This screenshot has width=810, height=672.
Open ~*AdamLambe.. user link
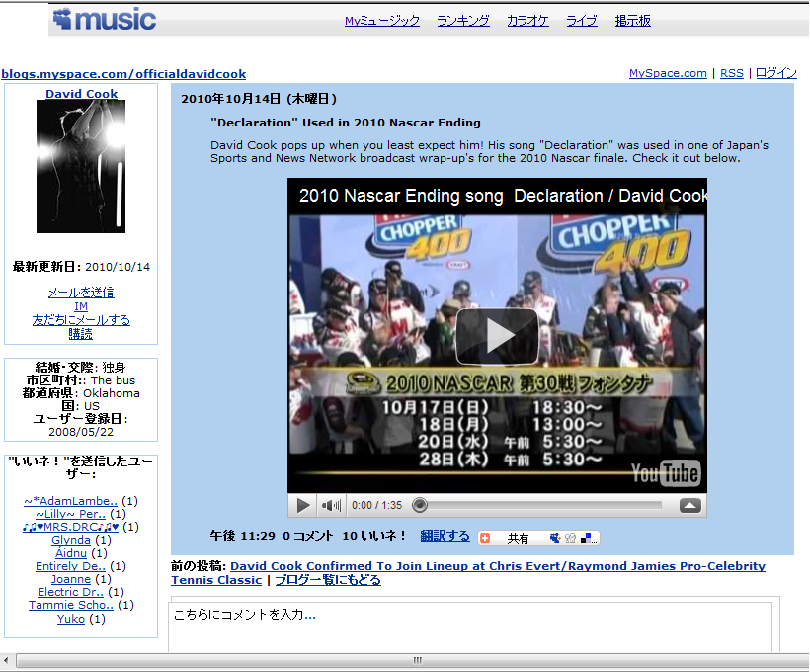[71, 501]
